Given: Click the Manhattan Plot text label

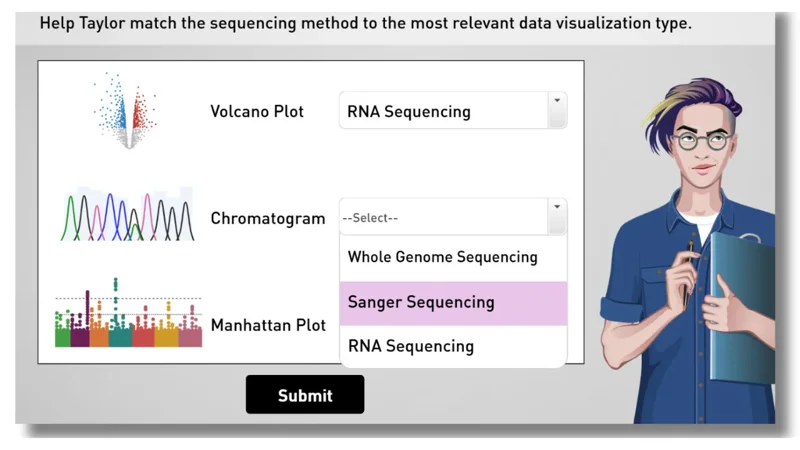Looking at the screenshot, I should (268, 325).
